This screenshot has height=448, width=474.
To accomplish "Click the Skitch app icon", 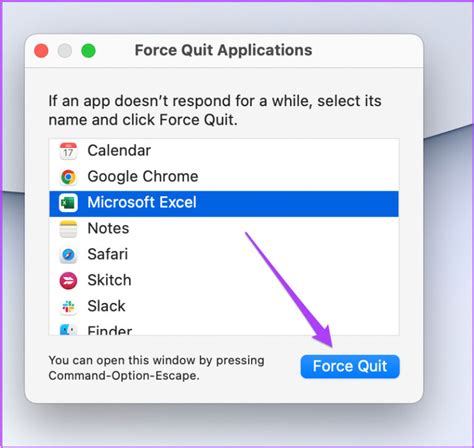I will tap(68, 281).
